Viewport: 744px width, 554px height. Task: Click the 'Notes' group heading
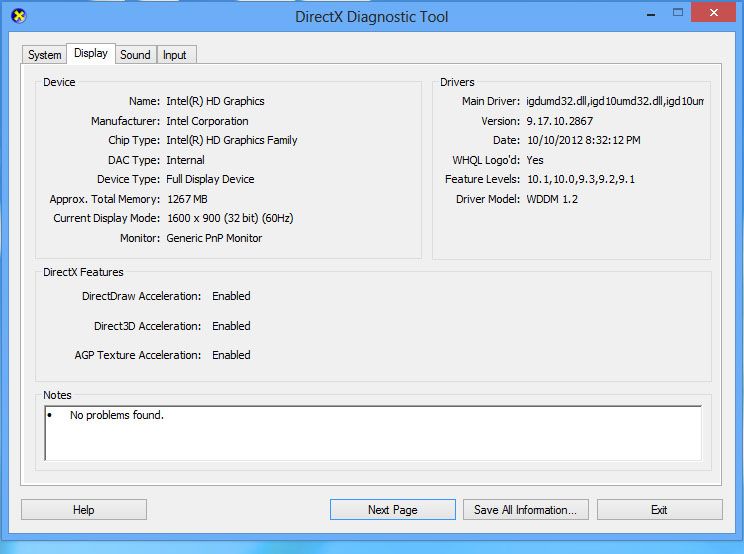pyautogui.click(x=57, y=395)
